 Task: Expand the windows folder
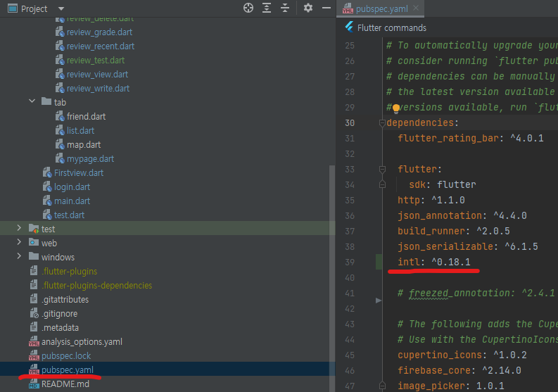(19, 256)
